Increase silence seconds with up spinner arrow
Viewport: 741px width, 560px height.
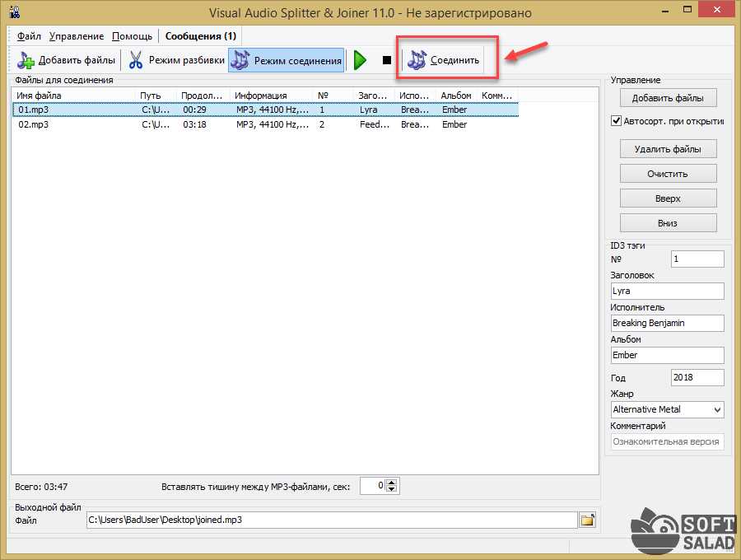click(x=391, y=483)
